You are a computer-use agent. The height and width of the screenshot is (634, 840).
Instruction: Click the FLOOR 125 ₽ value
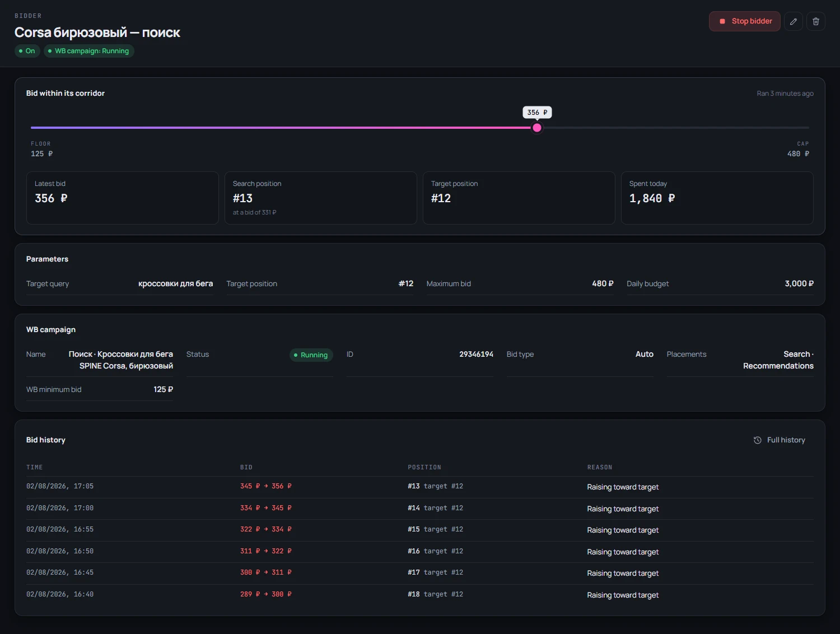click(42, 153)
